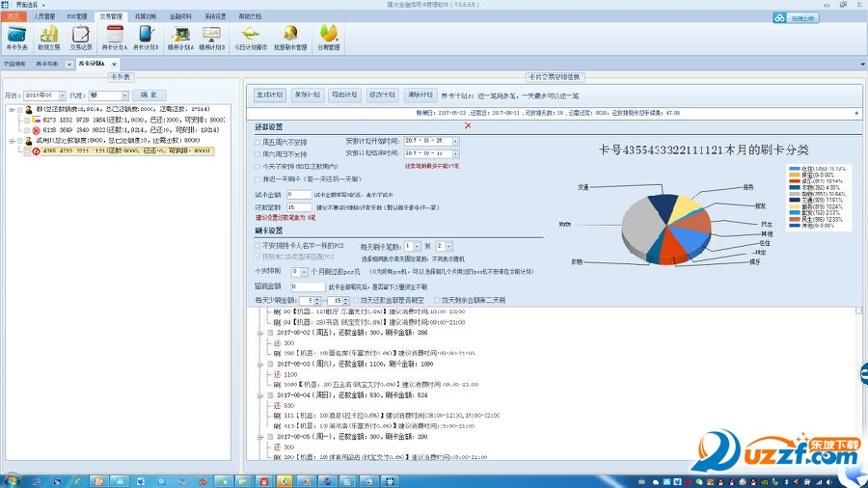Open 养卡计划A calendar icon
The width and height of the screenshot is (868, 488).
115,39
